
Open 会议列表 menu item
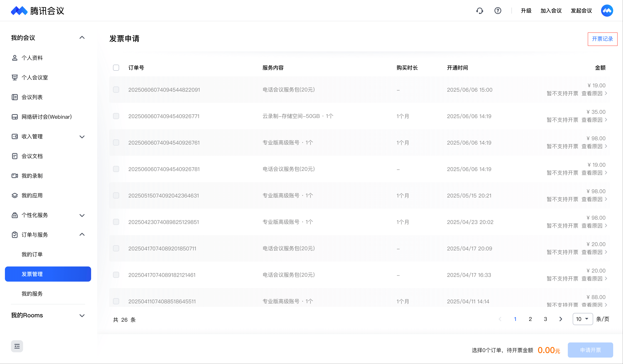tap(32, 97)
